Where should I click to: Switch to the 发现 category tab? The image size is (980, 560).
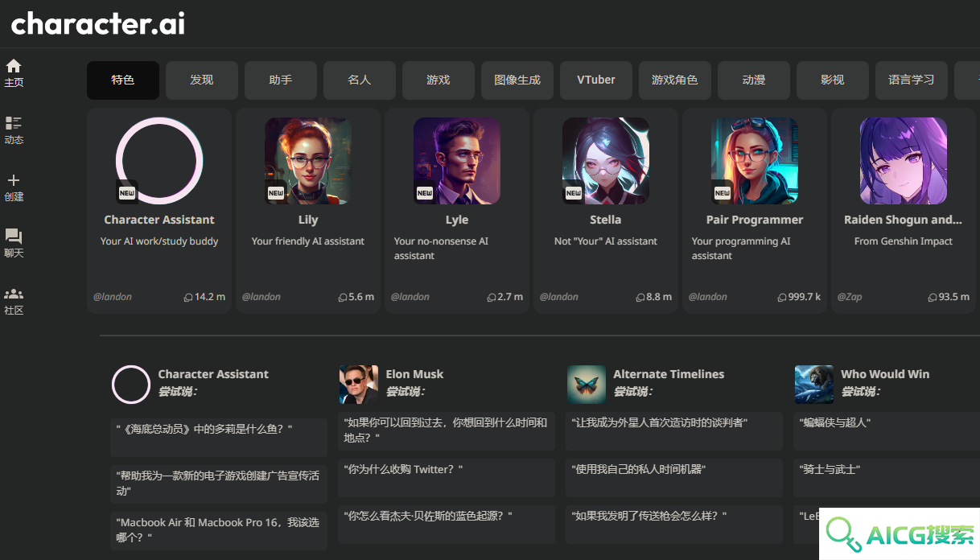pyautogui.click(x=202, y=80)
